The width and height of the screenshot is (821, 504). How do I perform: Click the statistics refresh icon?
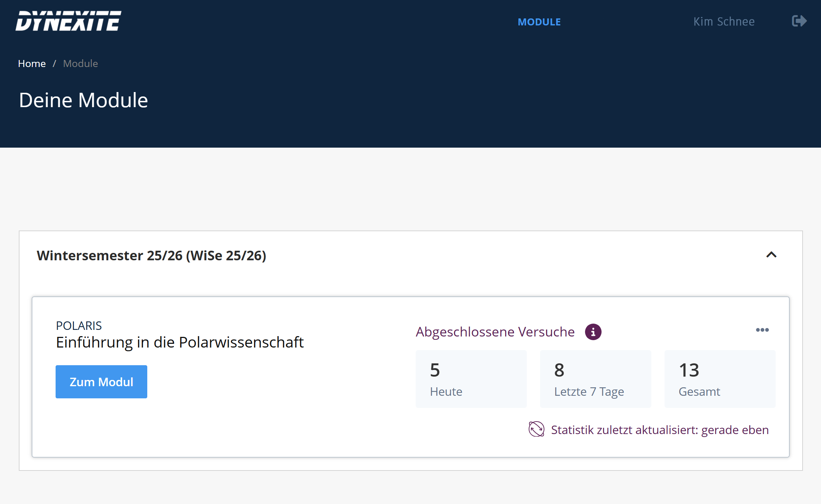[x=536, y=429]
